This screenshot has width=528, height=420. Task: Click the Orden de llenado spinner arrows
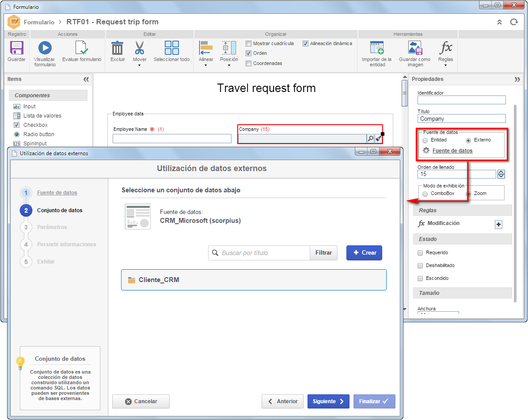(x=501, y=174)
